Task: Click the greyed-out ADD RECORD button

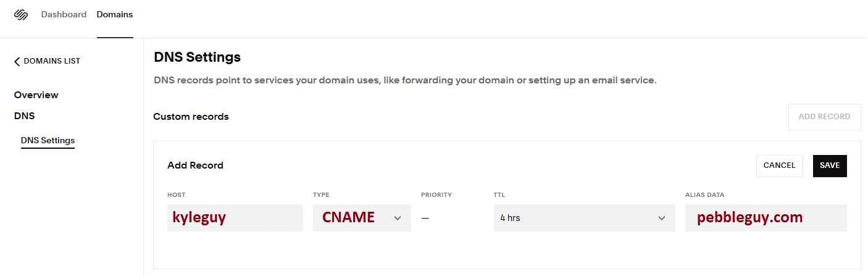Action: (x=824, y=117)
